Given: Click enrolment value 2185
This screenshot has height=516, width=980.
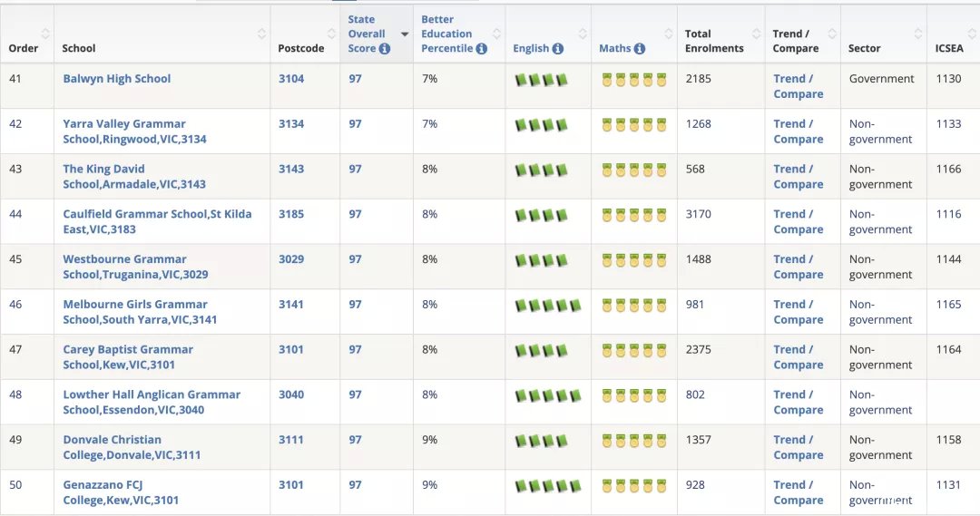Looking at the screenshot, I should tap(698, 79).
